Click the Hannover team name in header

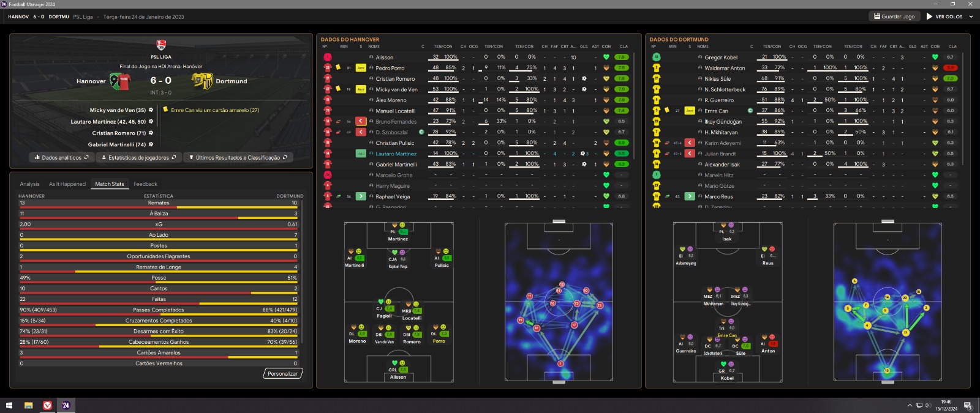pos(91,81)
